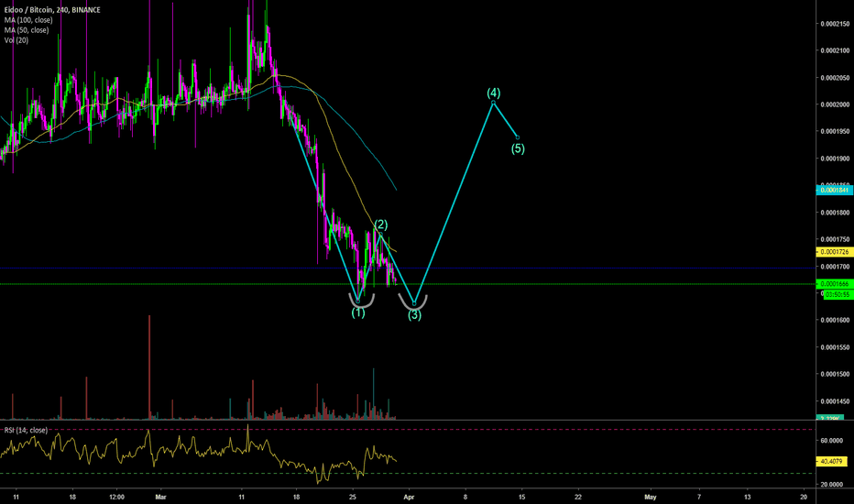Screen dimensions: 854x504
Task: Select the yellow RSI line in lower pane
Action: pos(198,454)
